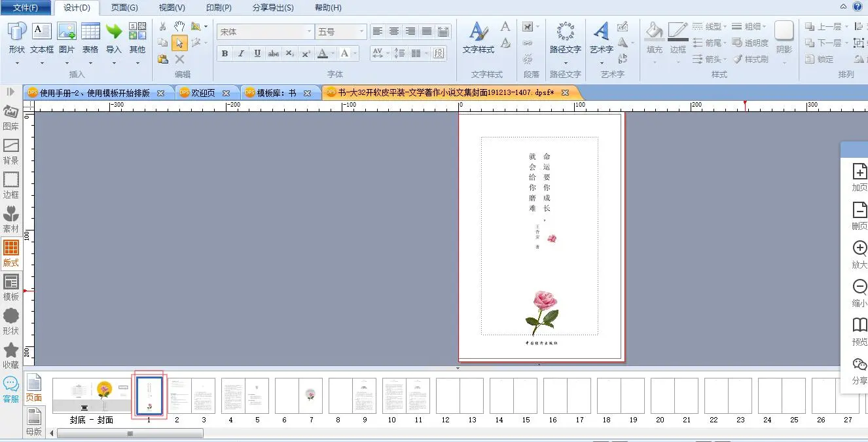Select the hand pan tool
Viewport: 868px width, 442px height.
[179, 26]
